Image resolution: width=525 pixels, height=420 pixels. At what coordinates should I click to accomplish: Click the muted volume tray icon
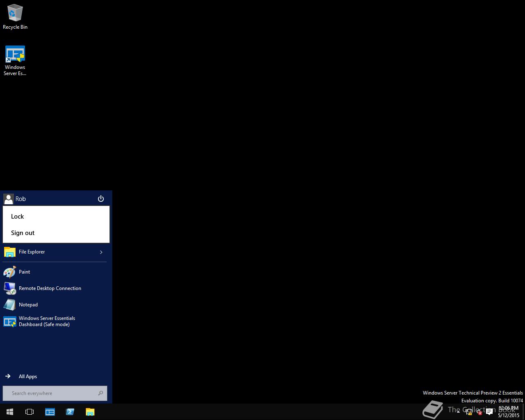[479, 412]
